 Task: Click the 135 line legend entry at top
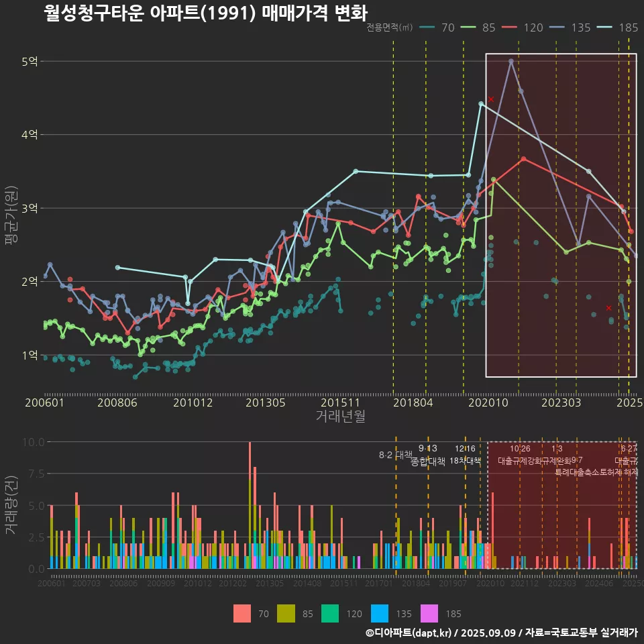pos(570,28)
